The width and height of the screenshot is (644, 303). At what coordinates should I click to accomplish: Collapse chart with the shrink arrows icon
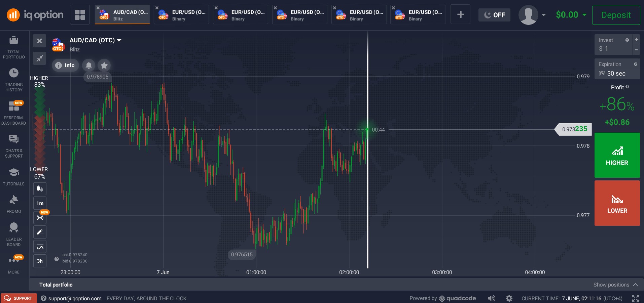39,58
